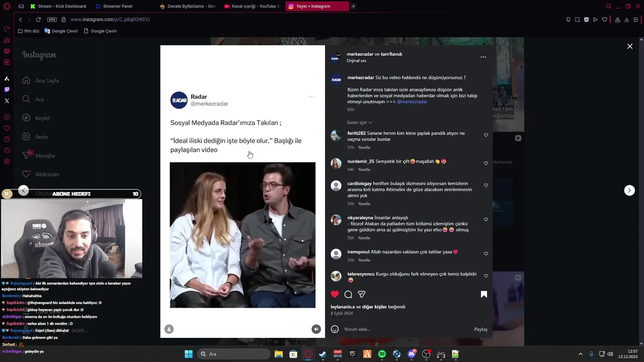Viewport: 644px width, 362px height.
Task: Open Bildirimler in Instagram sidebar
Action: 40,174
